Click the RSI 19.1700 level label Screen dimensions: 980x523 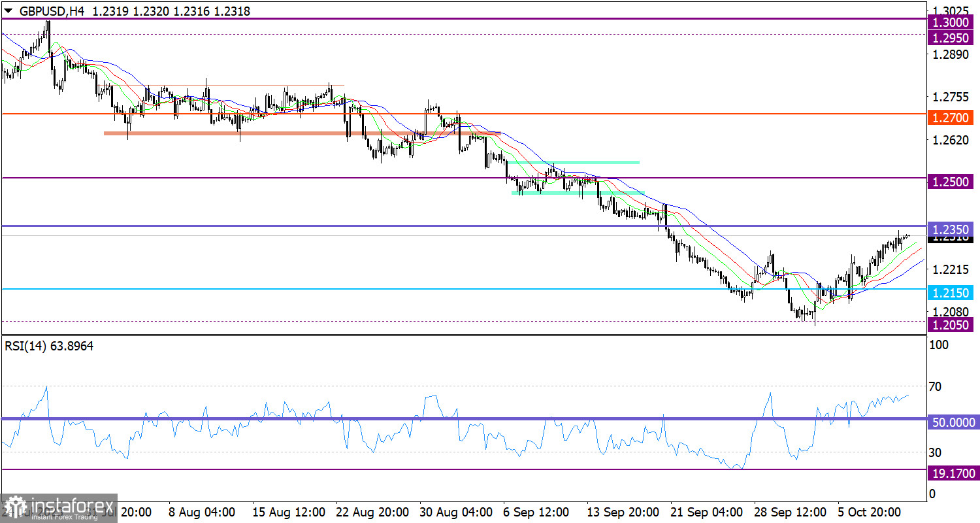click(953, 473)
